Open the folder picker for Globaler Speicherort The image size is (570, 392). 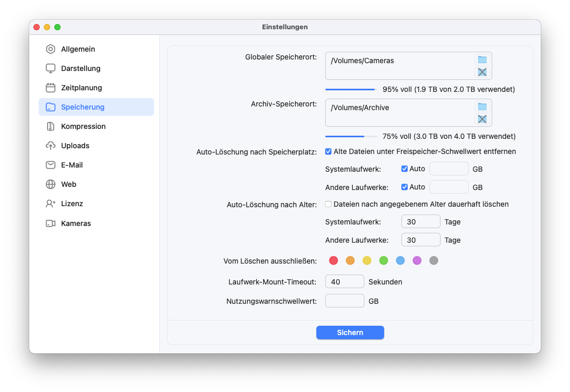click(482, 60)
